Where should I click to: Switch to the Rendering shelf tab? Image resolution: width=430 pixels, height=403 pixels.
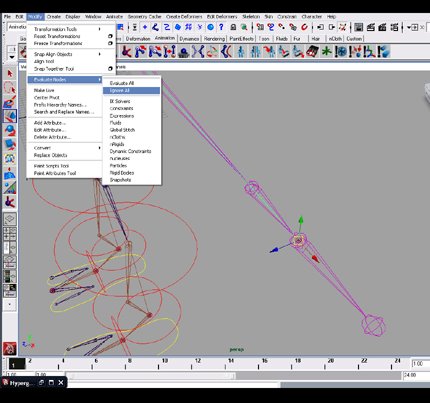click(214, 39)
